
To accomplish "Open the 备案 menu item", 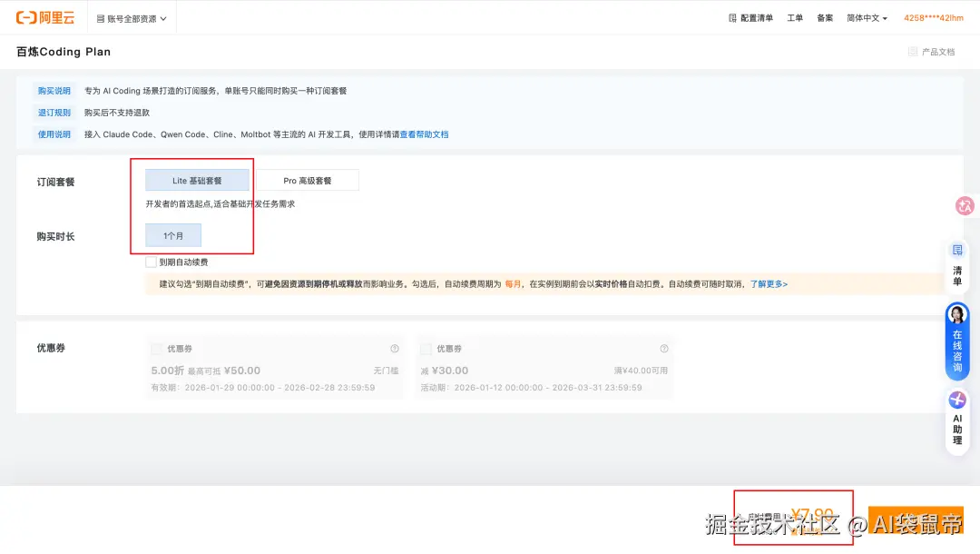I will pyautogui.click(x=825, y=16).
